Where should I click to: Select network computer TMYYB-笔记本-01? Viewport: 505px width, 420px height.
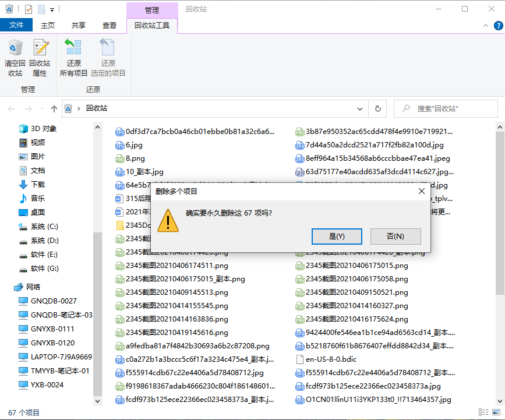pyautogui.click(x=54, y=371)
